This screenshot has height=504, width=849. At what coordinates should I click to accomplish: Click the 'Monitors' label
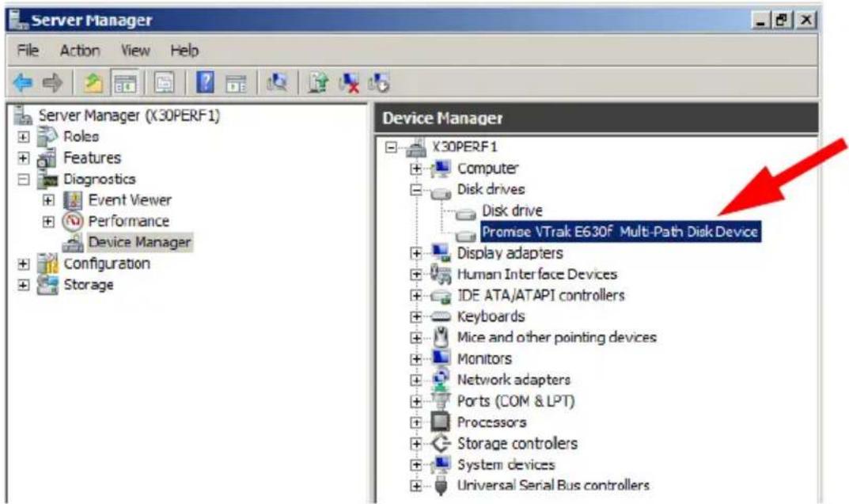pos(484,359)
